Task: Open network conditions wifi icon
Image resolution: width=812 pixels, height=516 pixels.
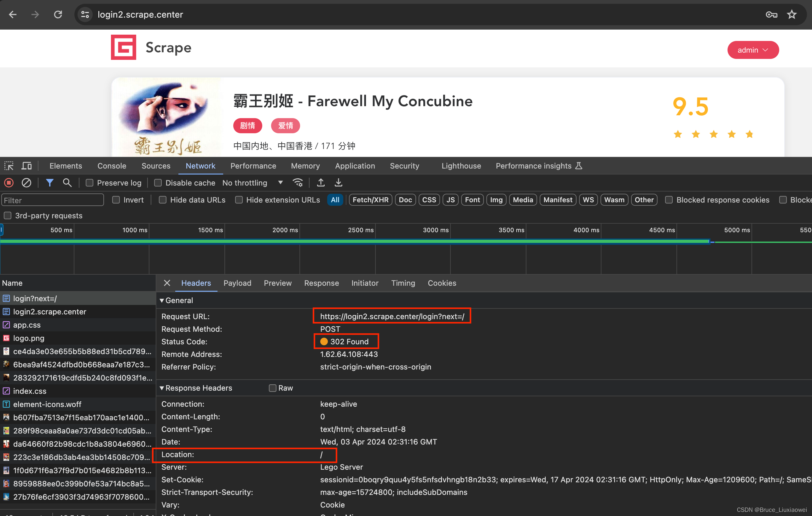Action: click(298, 183)
